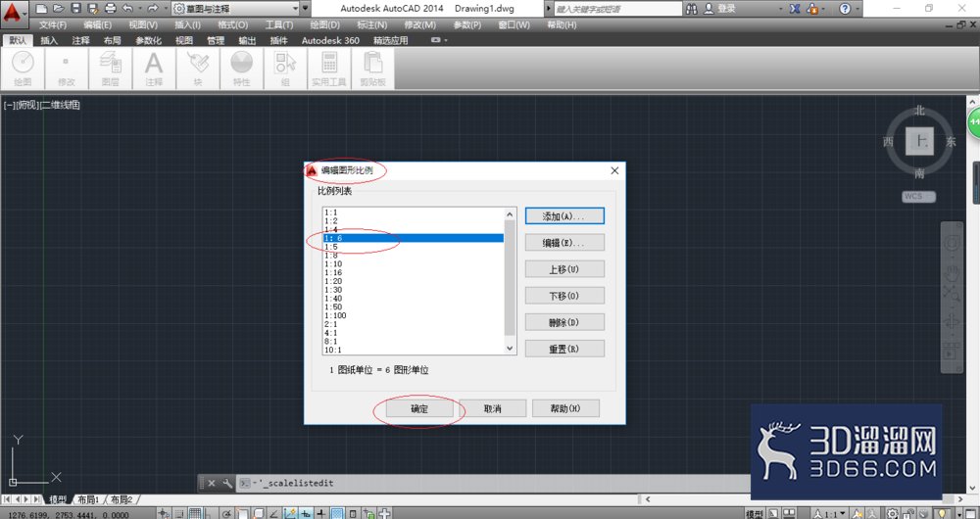This screenshot has height=519, width=980.
Task: Switch to the 布局1 layout tab
Action: pyautogui.click(x=89, y=499)
